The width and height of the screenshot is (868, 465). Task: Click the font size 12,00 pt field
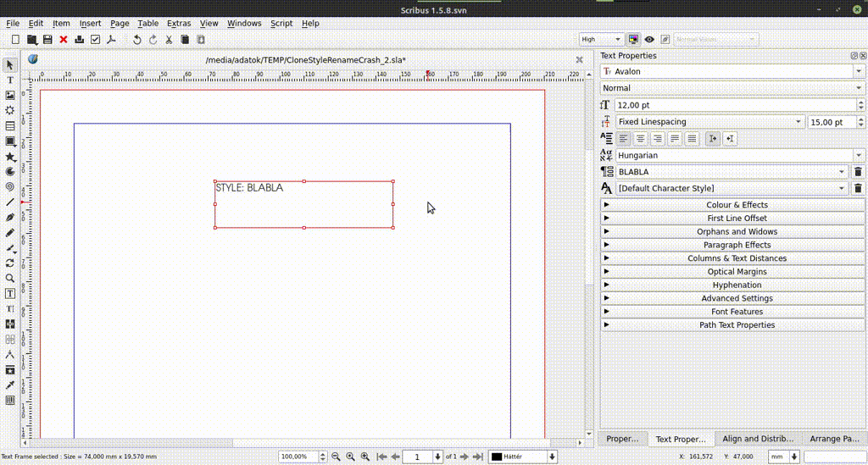(x=733, y=105)
